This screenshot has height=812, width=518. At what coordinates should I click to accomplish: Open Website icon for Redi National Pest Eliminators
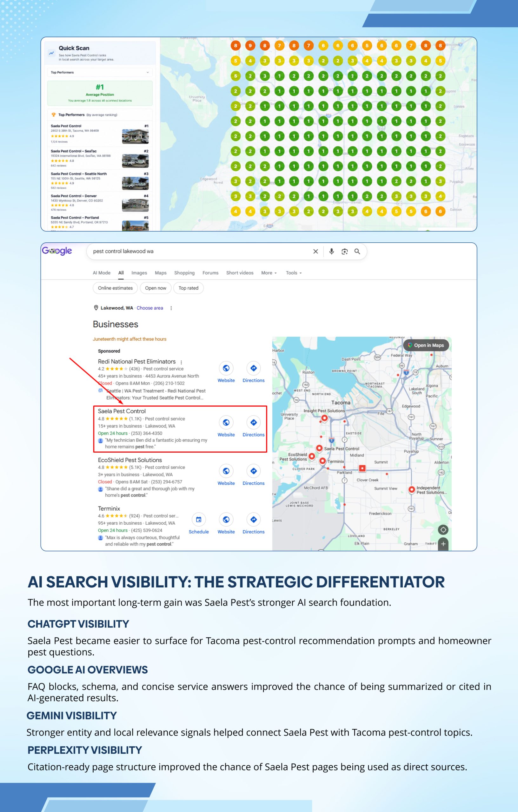226,368
